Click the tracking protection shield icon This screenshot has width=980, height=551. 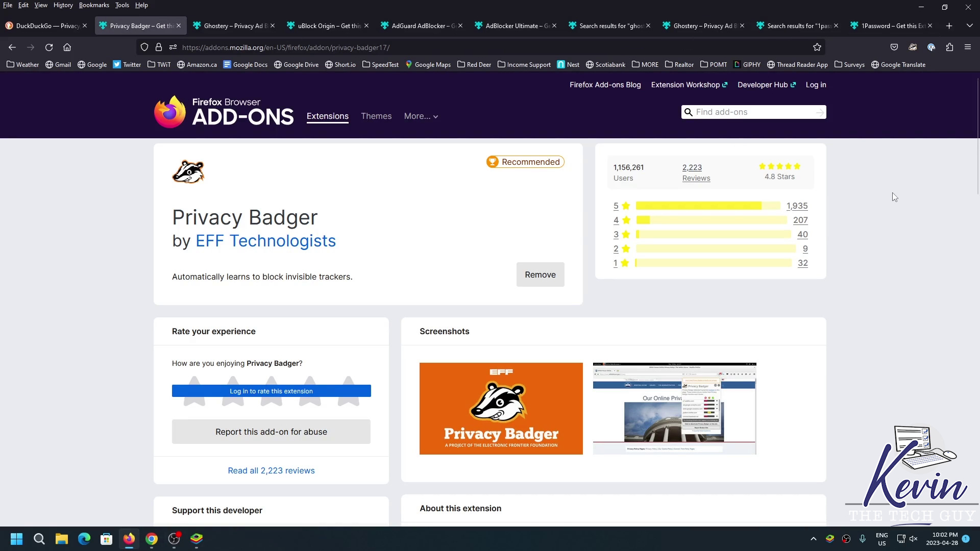point(144,47)
